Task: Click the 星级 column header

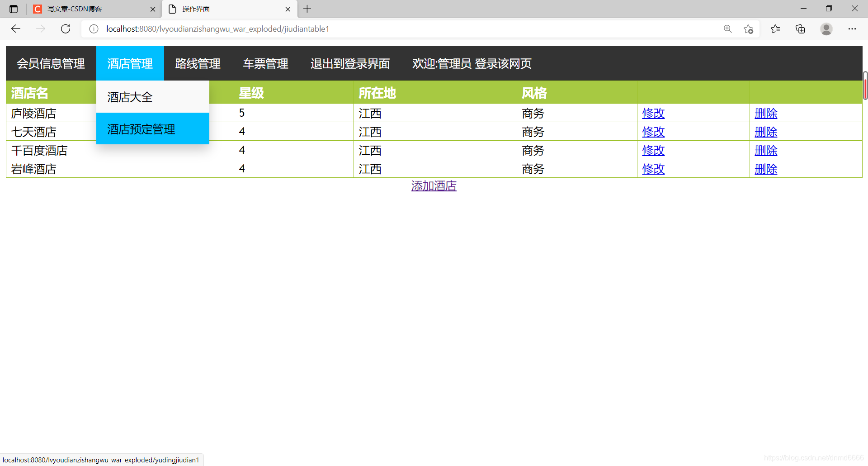Action: (294, 93)
